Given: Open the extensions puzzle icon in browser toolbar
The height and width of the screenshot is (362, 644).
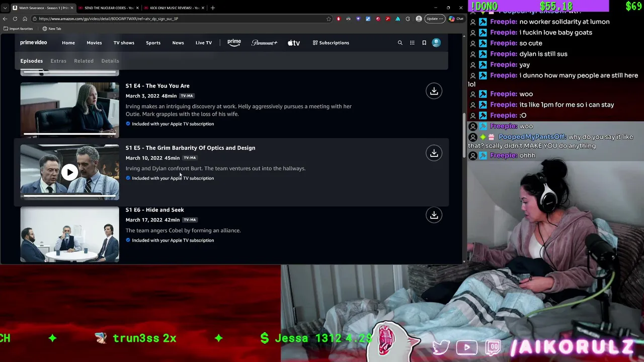Looking at the screenshot, I should (408, 19).
